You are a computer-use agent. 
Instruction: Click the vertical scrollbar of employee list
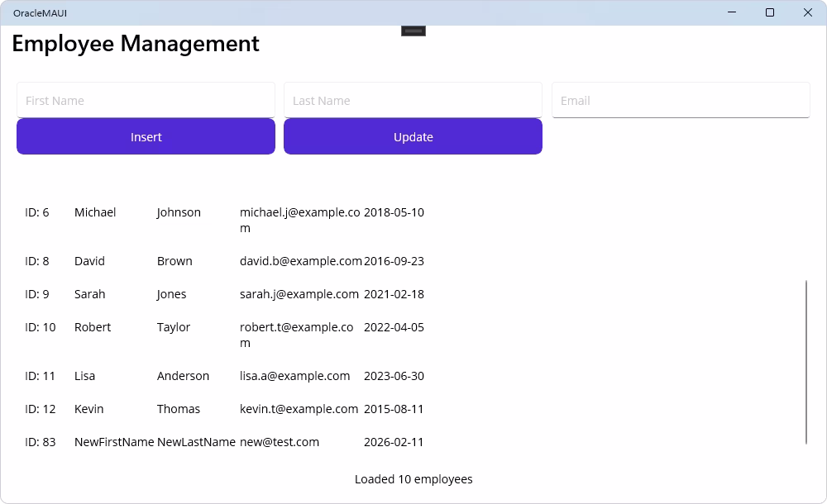tap(806, 362)
